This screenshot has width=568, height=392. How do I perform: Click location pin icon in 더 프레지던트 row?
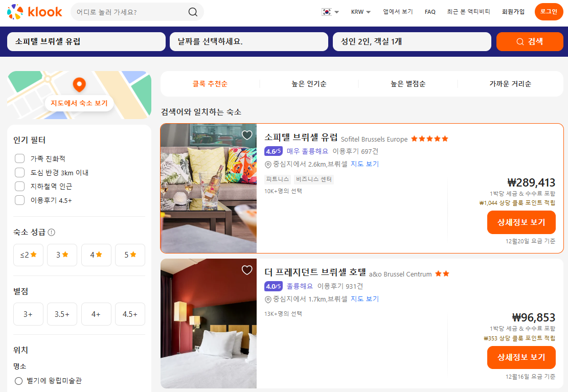(268, 299)
